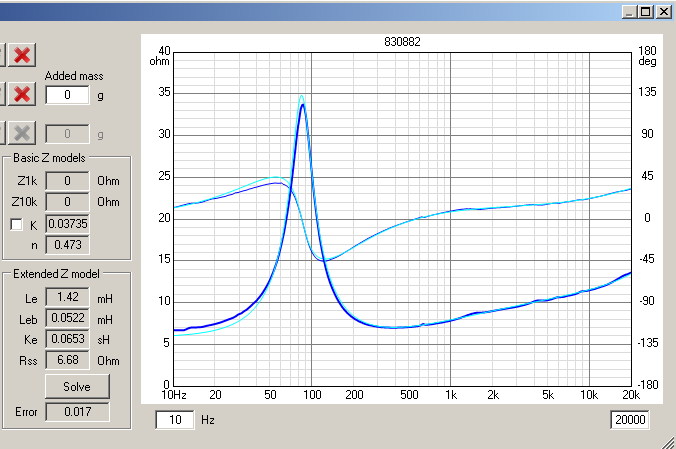The image size is (676, 449).
Task: Click the Rss value field 6.68
Action: point(67,360)
